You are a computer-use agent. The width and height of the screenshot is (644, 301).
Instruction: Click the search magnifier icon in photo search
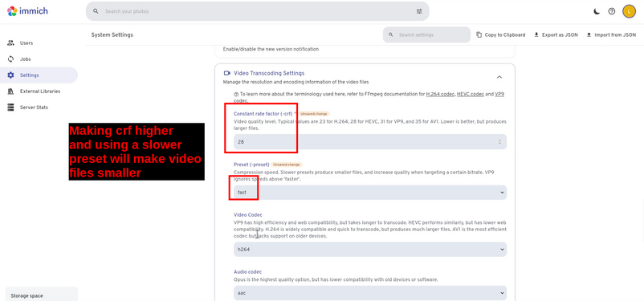pos(96,11)
